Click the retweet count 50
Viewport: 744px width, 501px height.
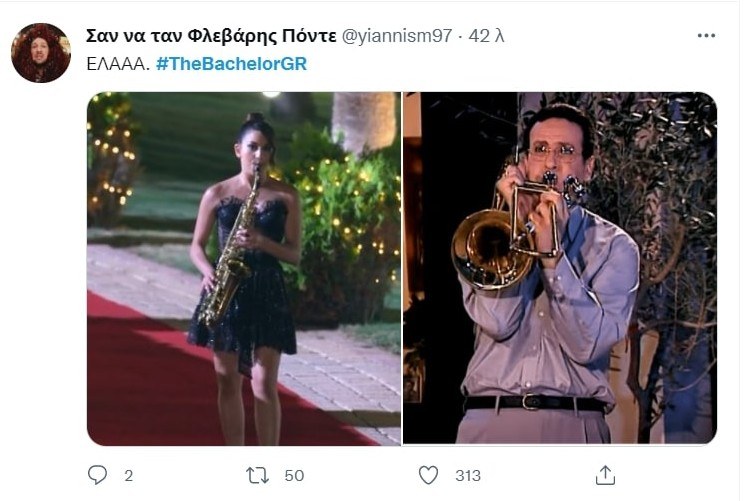point(294,475)
